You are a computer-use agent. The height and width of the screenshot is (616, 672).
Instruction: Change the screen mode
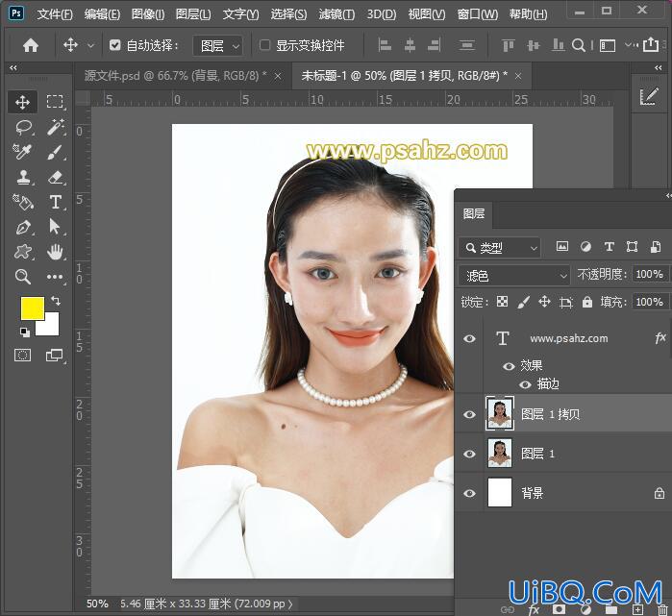[55, 356]
